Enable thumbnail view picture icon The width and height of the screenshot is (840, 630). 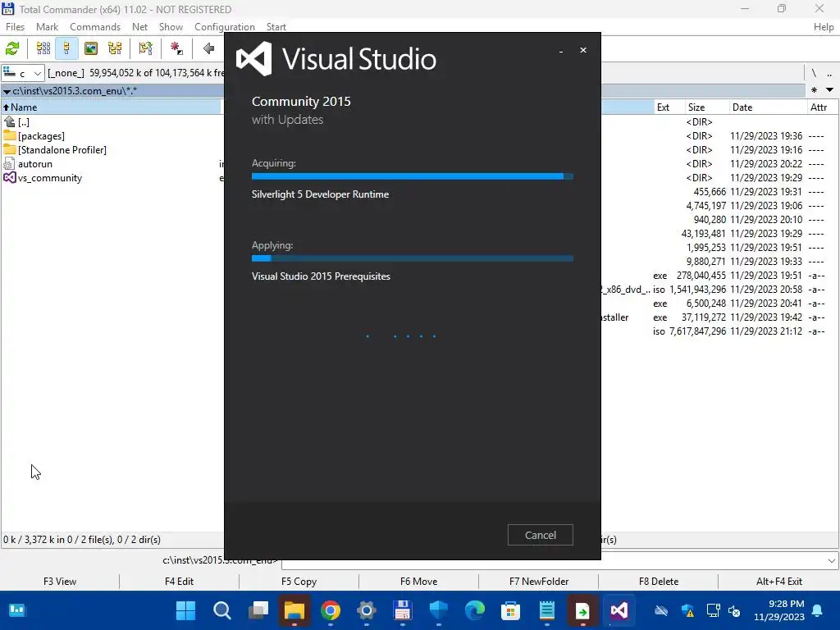(91, 48)
